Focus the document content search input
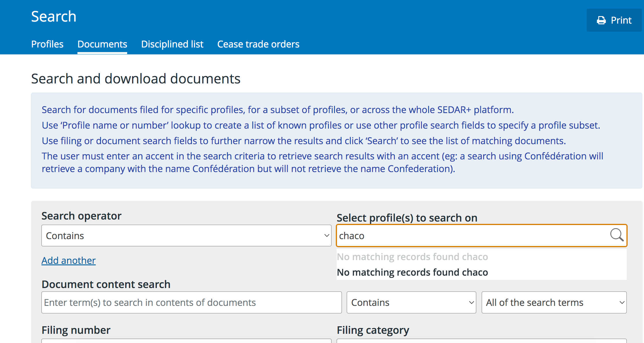This screenshot has width=644, height=343. [191, 302]
